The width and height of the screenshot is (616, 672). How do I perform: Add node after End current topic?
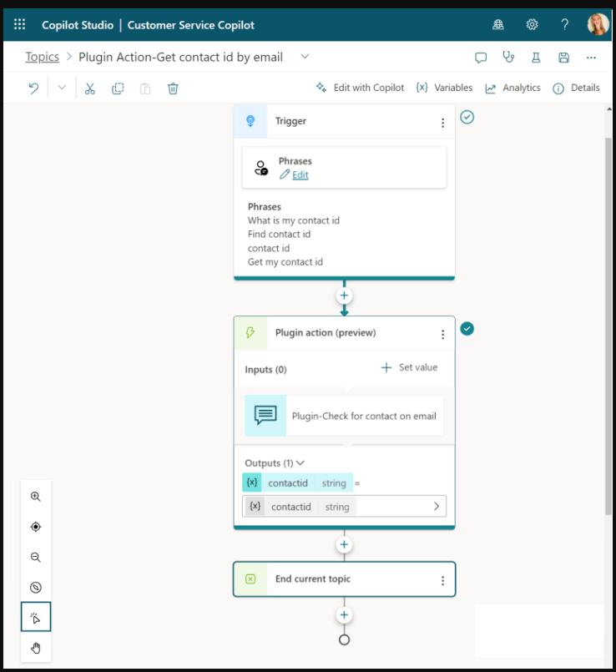[344, 615]
